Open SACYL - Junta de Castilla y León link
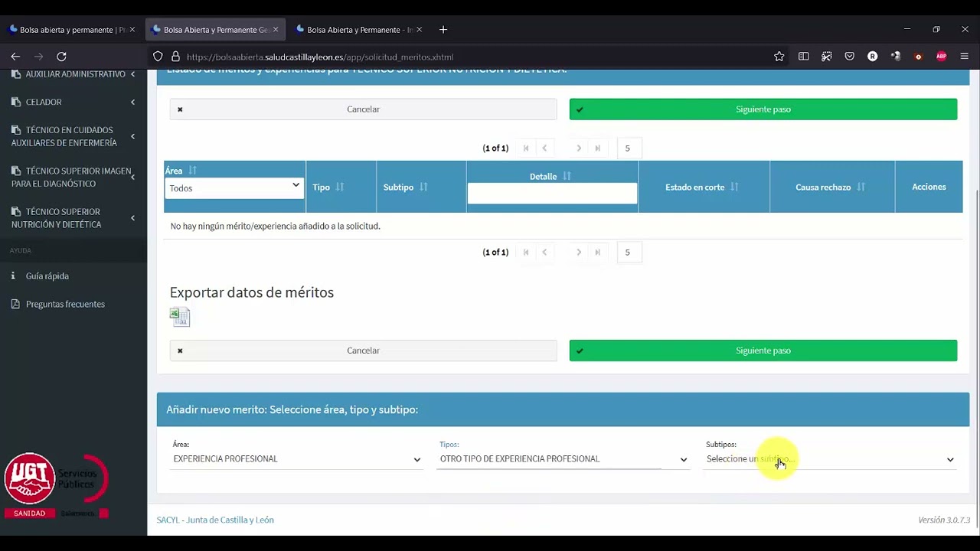This screenshot has height=551, width=980. click(x=215, y=520)
